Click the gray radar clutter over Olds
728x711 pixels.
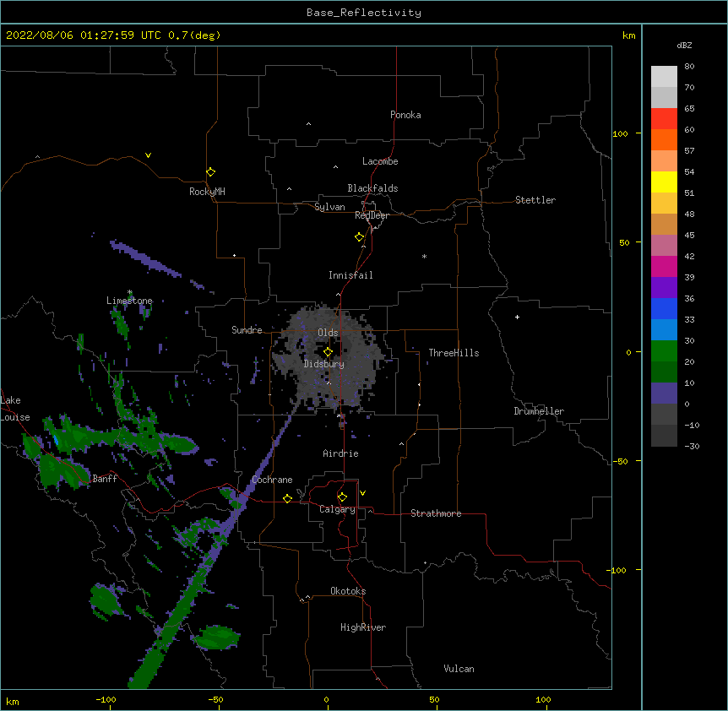tap(328, 357)
